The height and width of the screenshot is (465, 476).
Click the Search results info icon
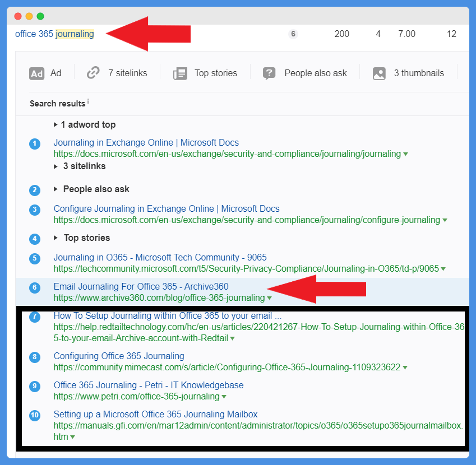[x=88, y=101]
